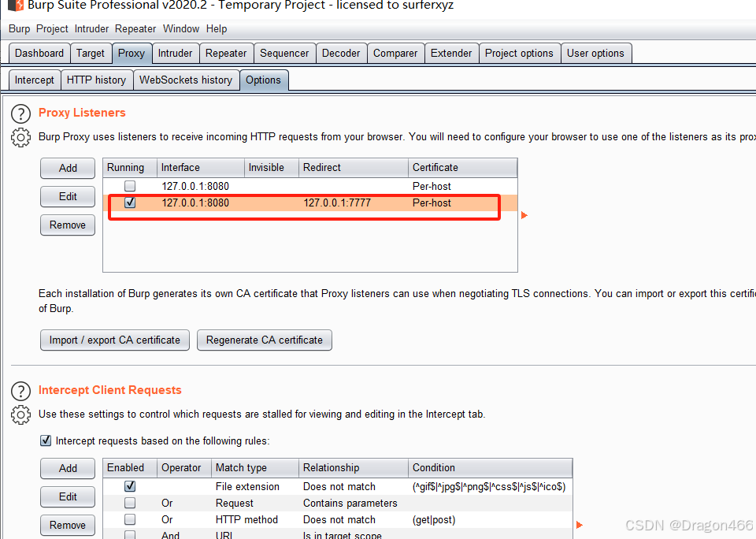The image size is (756, 539).
Task: Open Proxy Listeners help icon
Action: click(x=20, y=114)
